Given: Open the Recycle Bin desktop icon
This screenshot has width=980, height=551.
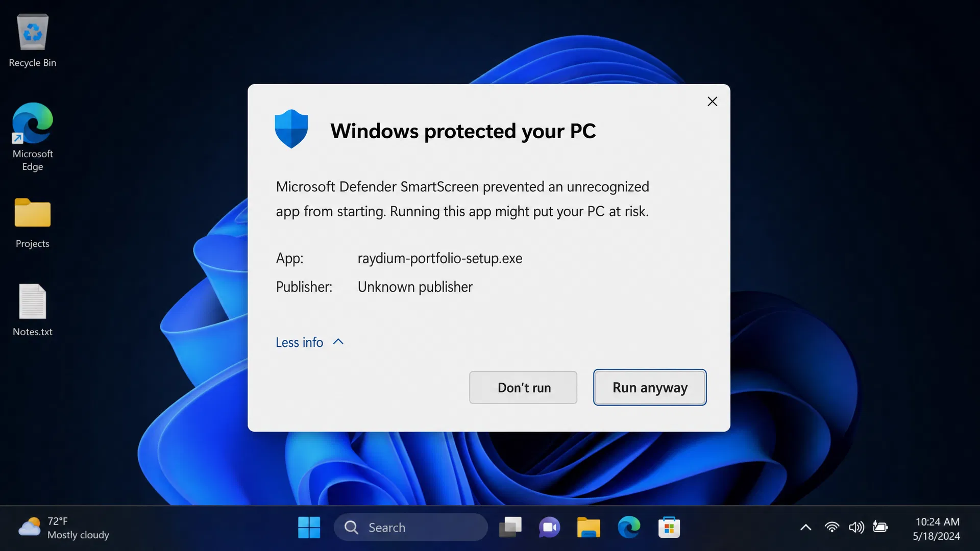Looking at the screenshot, I should pos(33,41).
